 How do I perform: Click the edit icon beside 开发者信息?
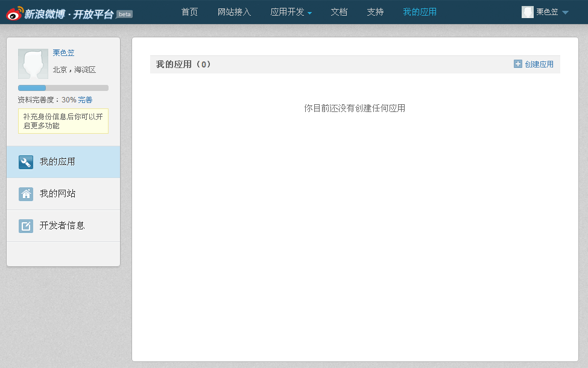[x=26, y=226]
